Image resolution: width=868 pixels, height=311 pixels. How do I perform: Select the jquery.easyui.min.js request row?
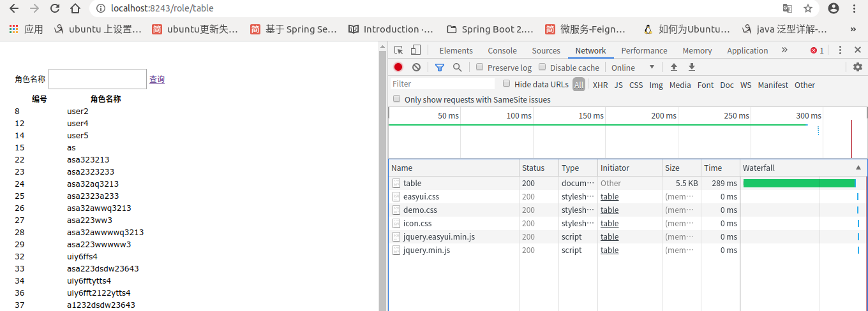coord(628,237)
